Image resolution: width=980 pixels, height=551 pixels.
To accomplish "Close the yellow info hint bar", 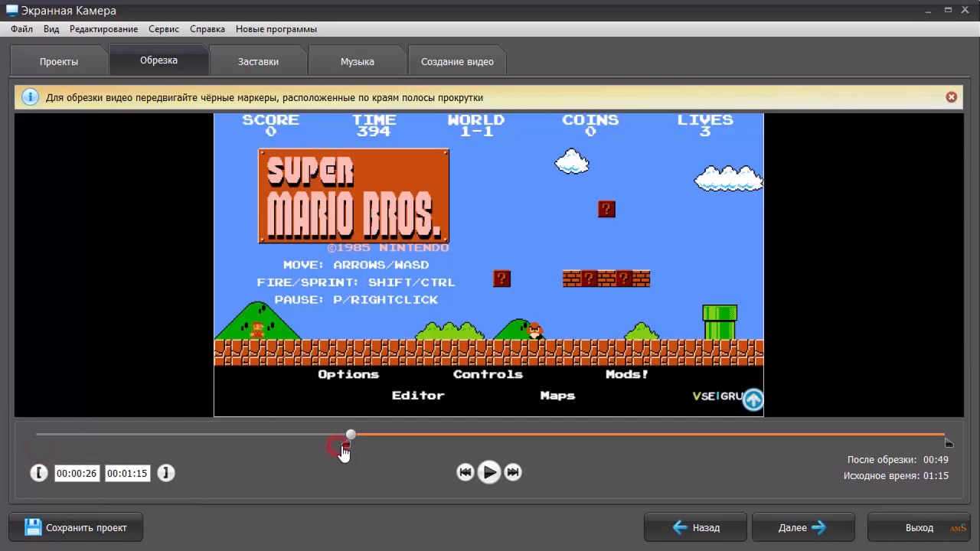I will 951,97.
